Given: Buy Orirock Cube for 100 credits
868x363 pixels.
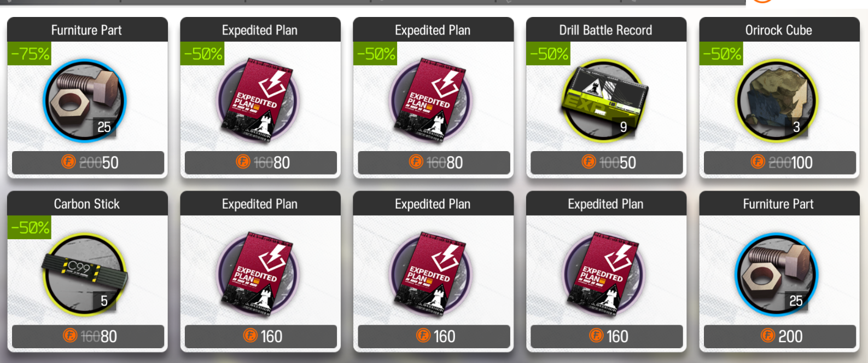Looking at the screenshot, I should pyautogui.click(x=779, y=163).
